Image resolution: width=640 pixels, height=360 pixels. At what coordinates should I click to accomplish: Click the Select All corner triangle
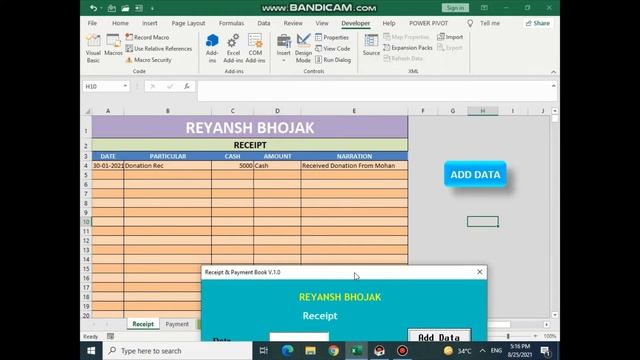(x=87, y=111)
